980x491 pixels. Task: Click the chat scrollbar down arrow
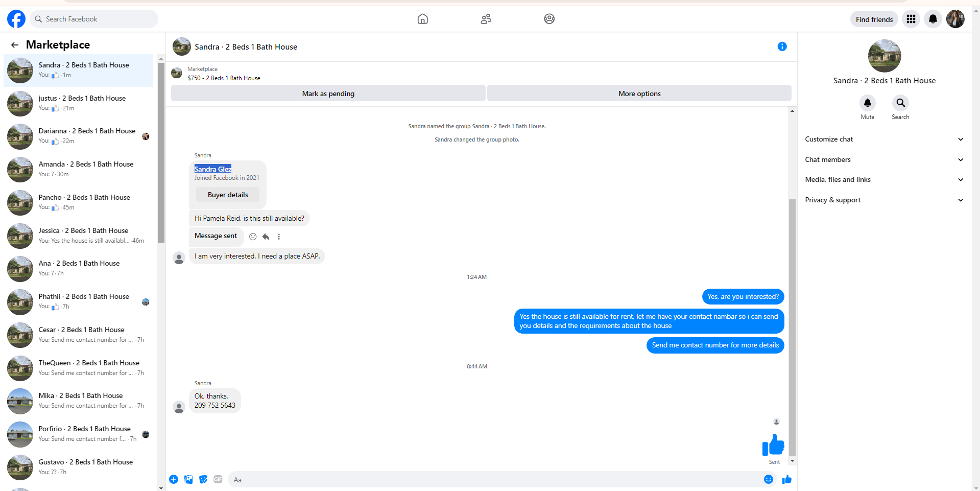(792, 461)
